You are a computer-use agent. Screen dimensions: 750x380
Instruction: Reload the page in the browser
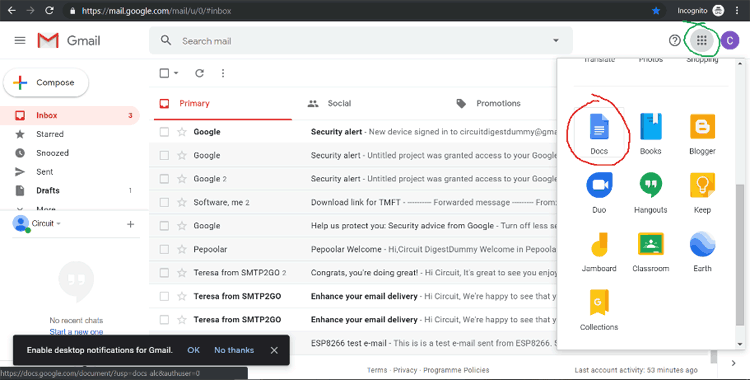49,11
